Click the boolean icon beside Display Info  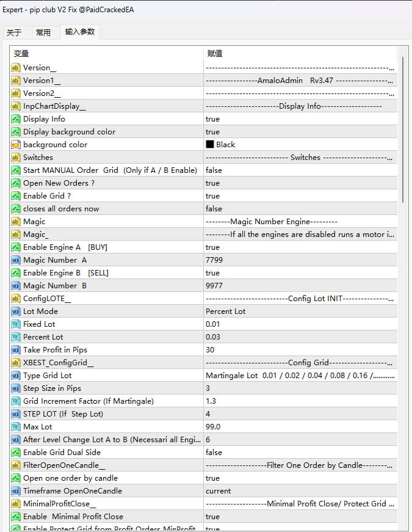pyautogui.click(x=16, y=119)
